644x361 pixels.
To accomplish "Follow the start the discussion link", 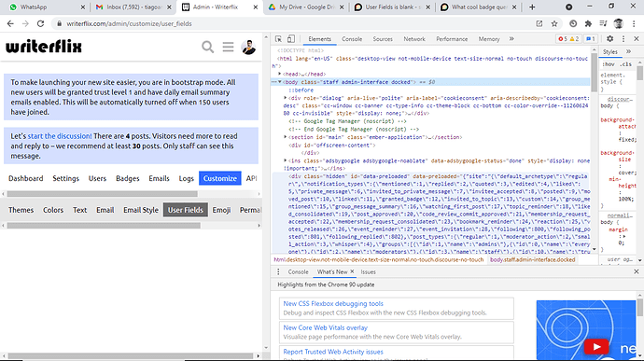I will pos(60,136).
